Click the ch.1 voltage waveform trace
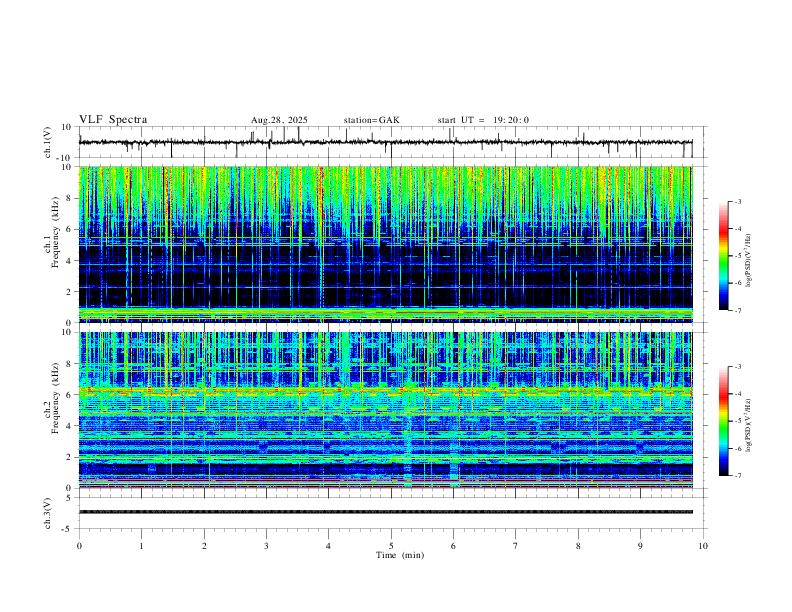The image size is (792, 612). [x=386, y=142]
